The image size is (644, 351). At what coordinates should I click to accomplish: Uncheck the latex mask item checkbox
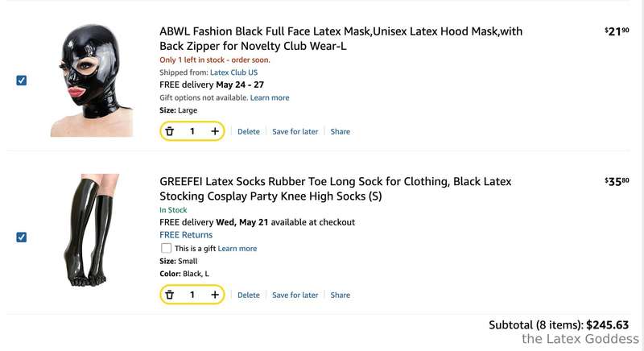pos(22,81)
